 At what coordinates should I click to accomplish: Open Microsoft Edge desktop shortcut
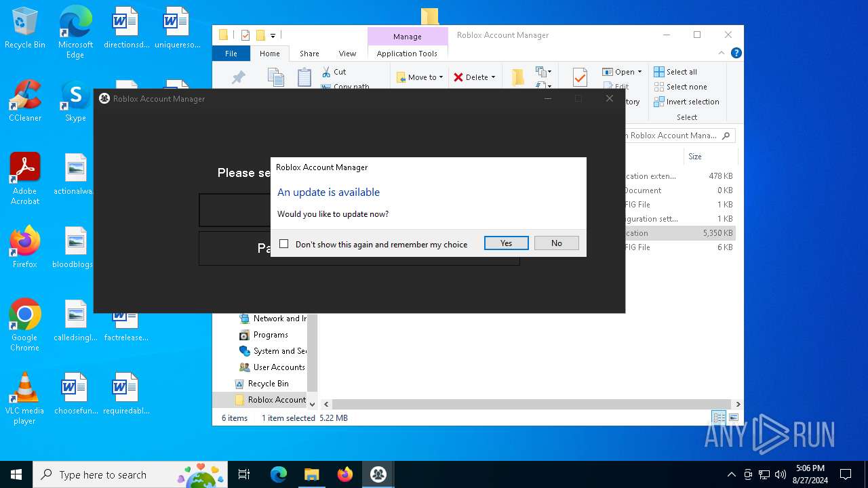click(x=75, y=33)
